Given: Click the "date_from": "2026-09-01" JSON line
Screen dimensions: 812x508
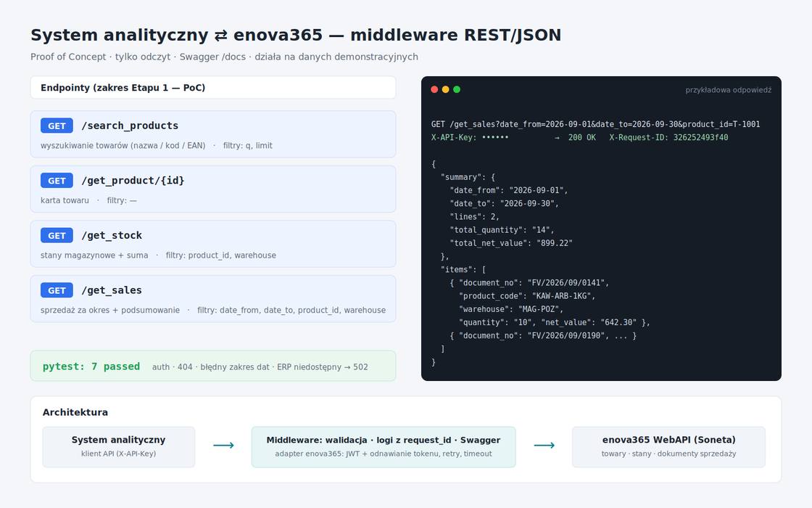Looking at the screenshot, I should 509,190.
